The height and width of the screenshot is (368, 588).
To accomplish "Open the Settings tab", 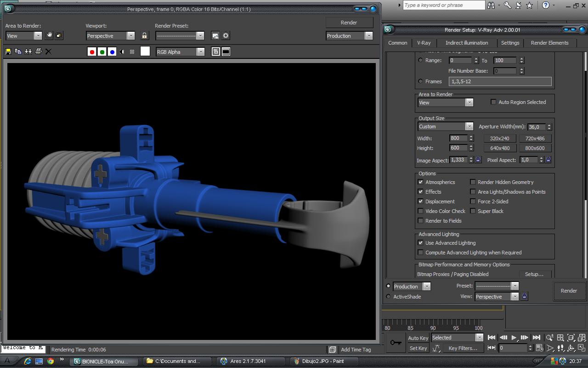I will (510, 43).
